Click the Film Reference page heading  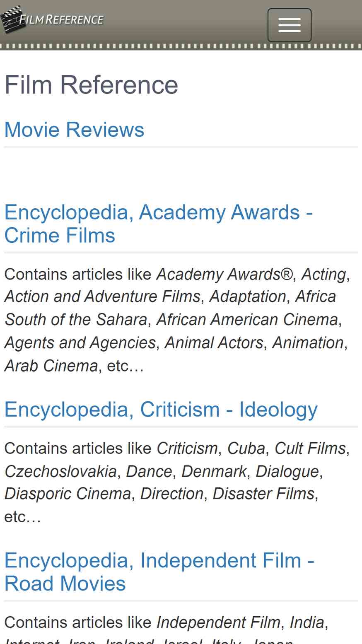point(91,85)
